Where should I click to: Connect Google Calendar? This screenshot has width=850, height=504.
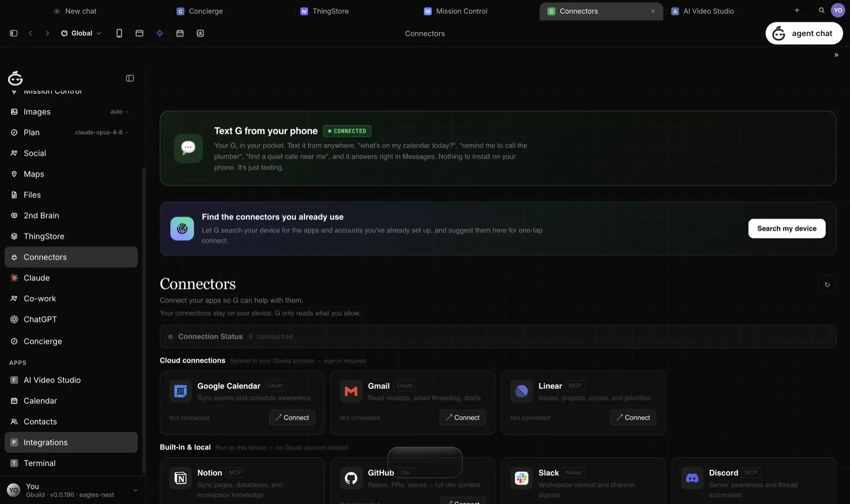tap(292, 417)
